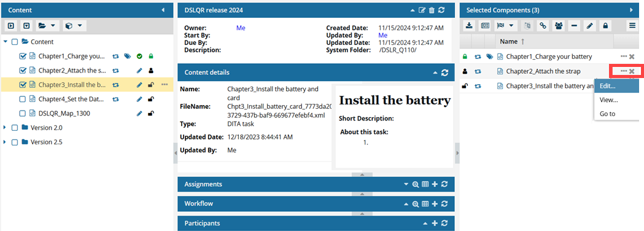This screenshot has height=231, width=644.
Task: Expand the Version 2.0 folder
Action: (5, 128)
